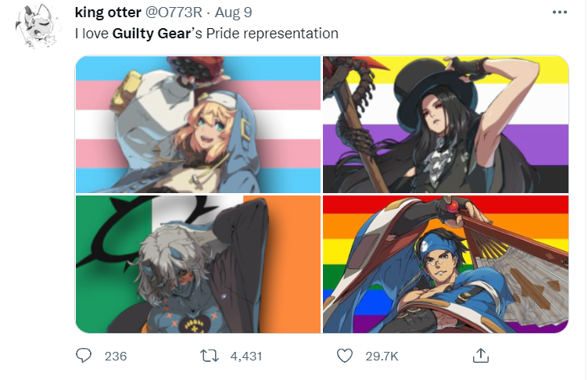Screen dimensions: 588x380
Task: Click king otter's profile avatar
Action: pos(37,27)
